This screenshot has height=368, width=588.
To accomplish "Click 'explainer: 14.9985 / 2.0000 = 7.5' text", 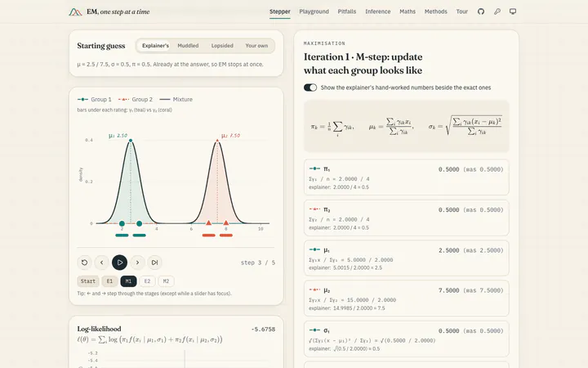I will 346,308.
